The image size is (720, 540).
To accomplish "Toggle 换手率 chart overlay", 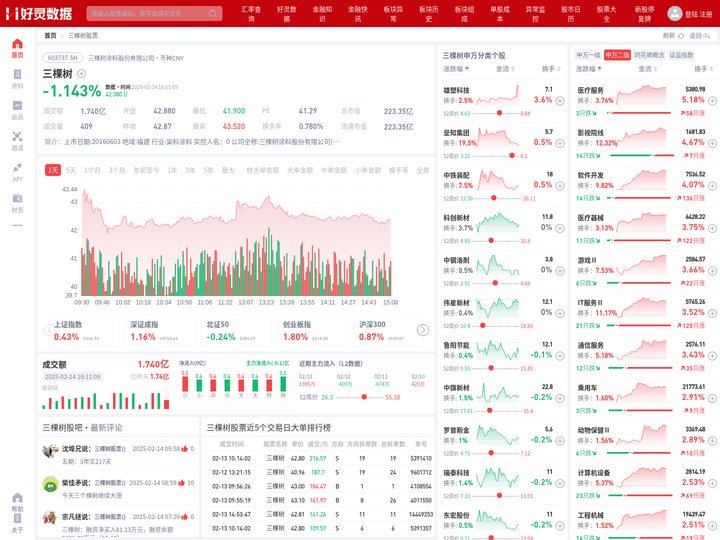I will (399, 170).
